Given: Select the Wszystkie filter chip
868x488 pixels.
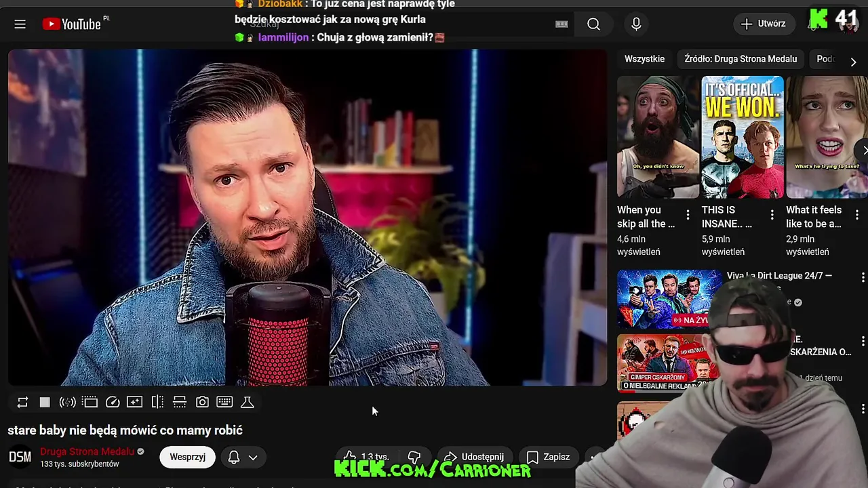Looking at the screenshot, I should click(644, 59).
